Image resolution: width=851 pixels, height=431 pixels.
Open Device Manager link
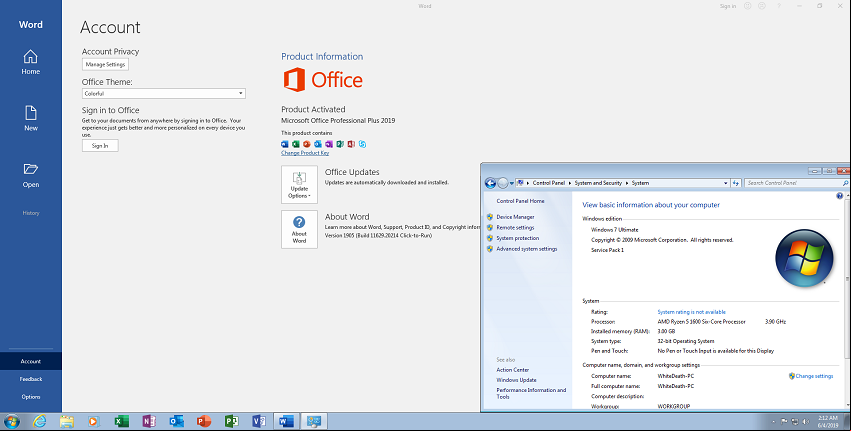(515, 217)
